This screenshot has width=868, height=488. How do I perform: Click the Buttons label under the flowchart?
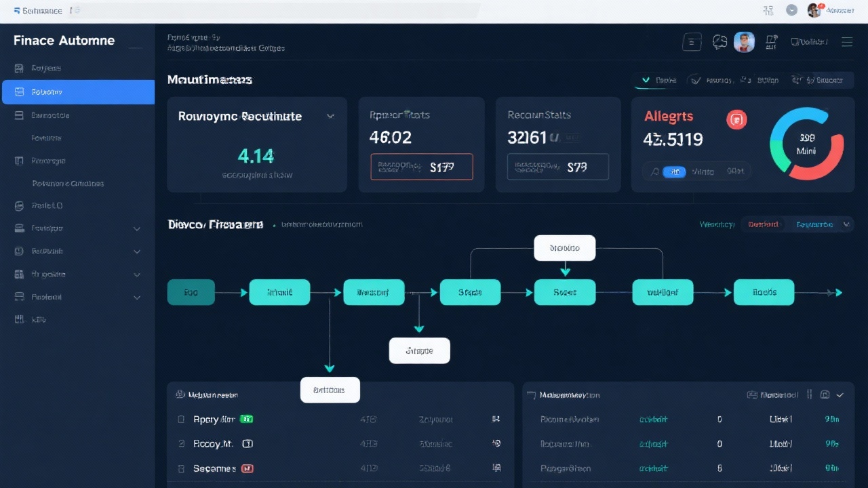pos(330,390)
